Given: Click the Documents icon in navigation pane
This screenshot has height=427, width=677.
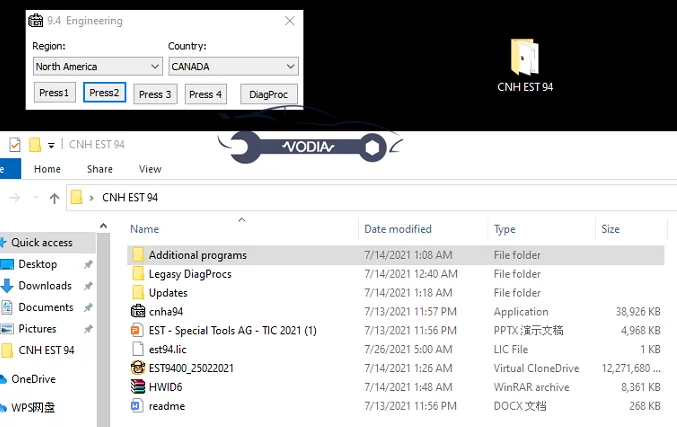Looking at the screenshot, I should (7, 307).
